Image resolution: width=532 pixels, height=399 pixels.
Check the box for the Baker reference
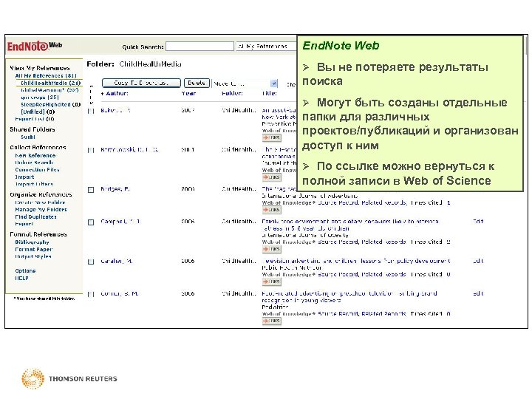tap(91, 111)
